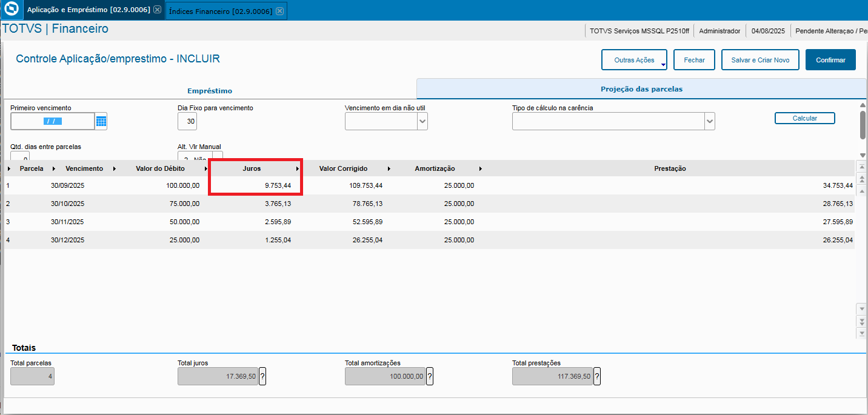Click the Juros value 1.255,04
868x415 pixels.
point(278,240)
